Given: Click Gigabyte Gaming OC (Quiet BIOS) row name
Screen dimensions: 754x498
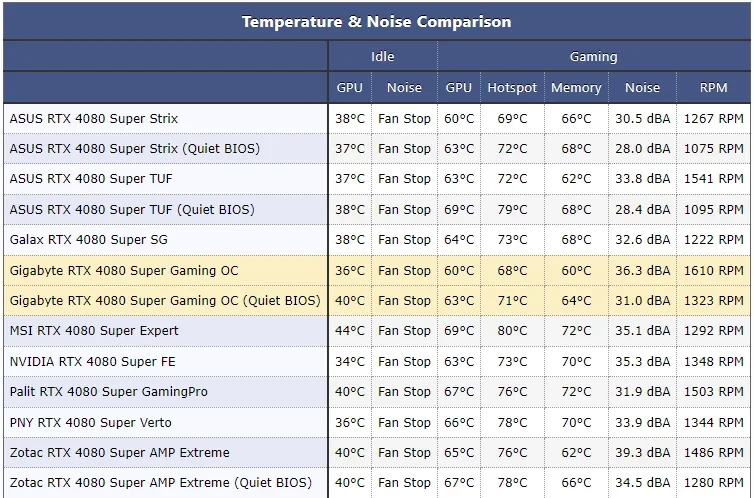Looking at the screenshot, I should click(x=165, y=300).
